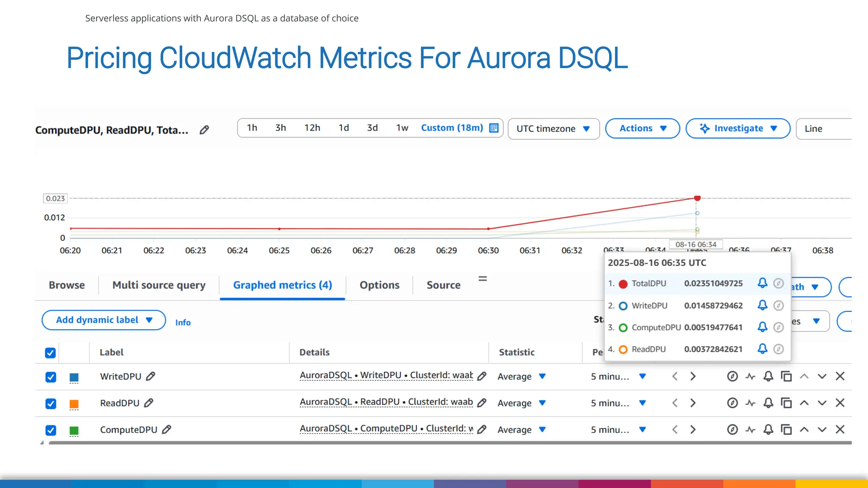
Task: Change ReadDPU period 5 minutes dropdown
Action: tap(618, 403)
